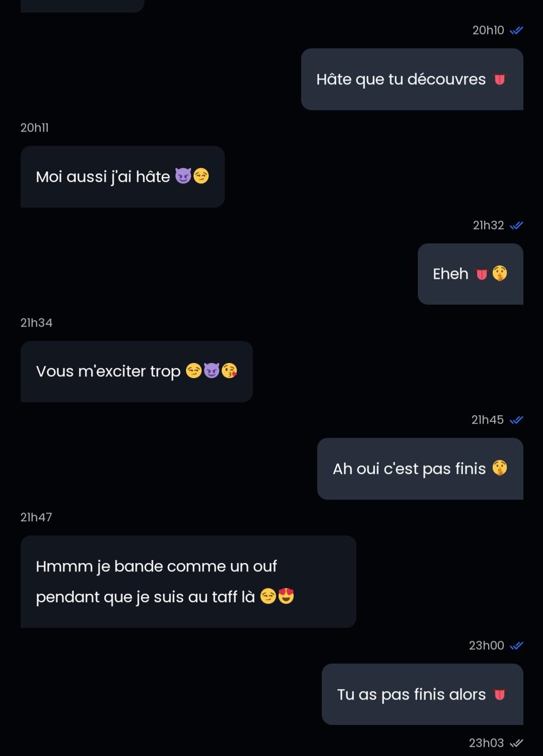The width and height of the screenshot is (543, 756).
Task: Select the "Moi aussi j'ai hâte" message bubble
Action: pos(122,176)
